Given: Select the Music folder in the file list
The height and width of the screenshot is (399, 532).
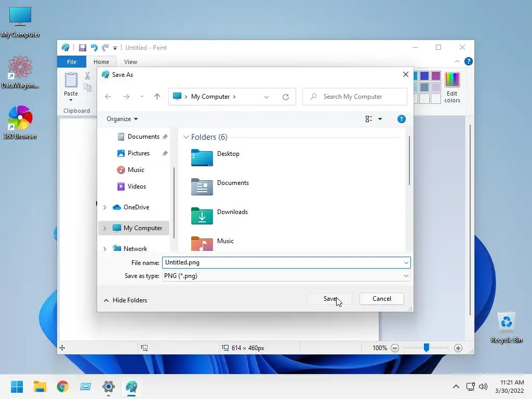Looking at the screenshot, I should pyautogui.click(x=212, y=243).
